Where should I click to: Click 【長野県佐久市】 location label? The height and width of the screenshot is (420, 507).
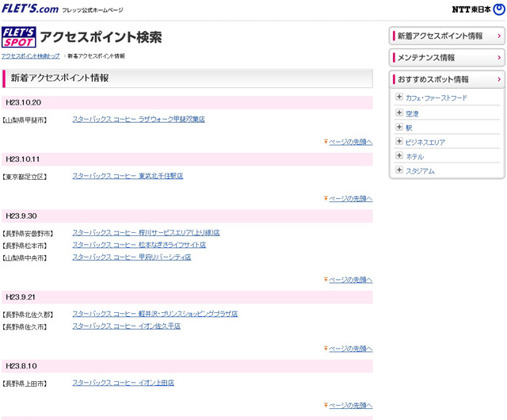pyautogui.click(x=25, y=327)
